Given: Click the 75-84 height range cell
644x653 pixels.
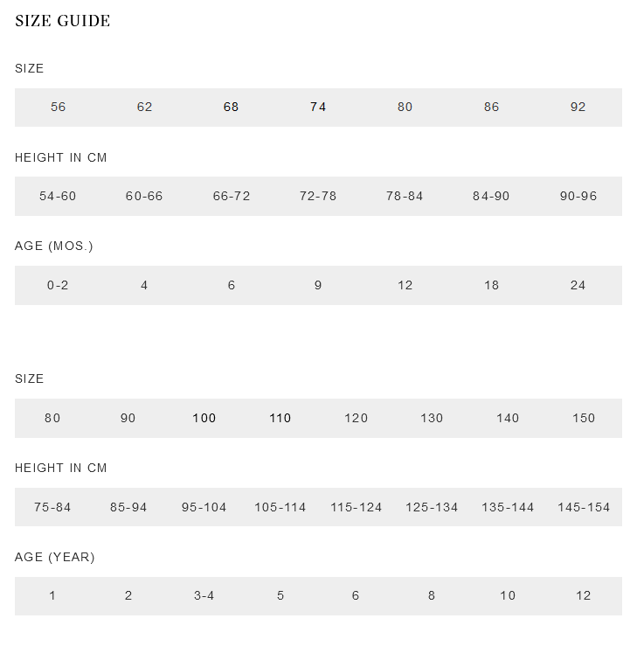Looking at the screenshot, I should click(52, 508).
